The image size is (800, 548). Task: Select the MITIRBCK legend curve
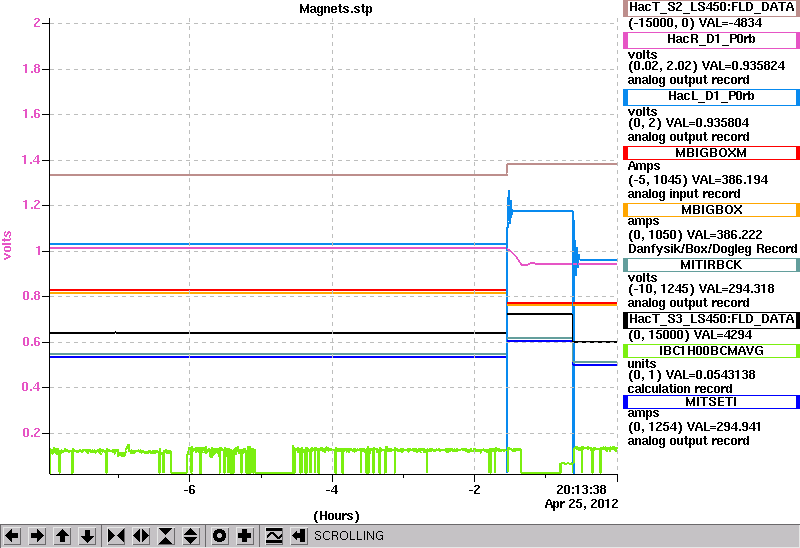(711, 265)
